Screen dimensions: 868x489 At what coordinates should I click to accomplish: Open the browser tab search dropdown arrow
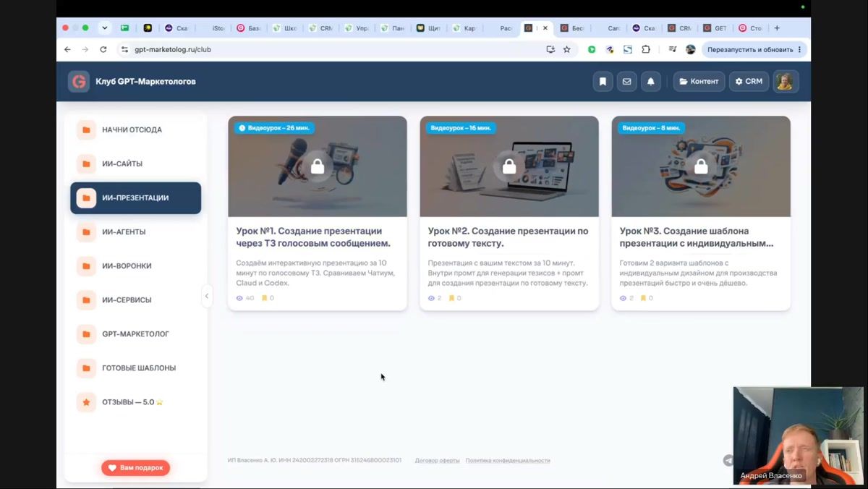click(x=105, y=28)
